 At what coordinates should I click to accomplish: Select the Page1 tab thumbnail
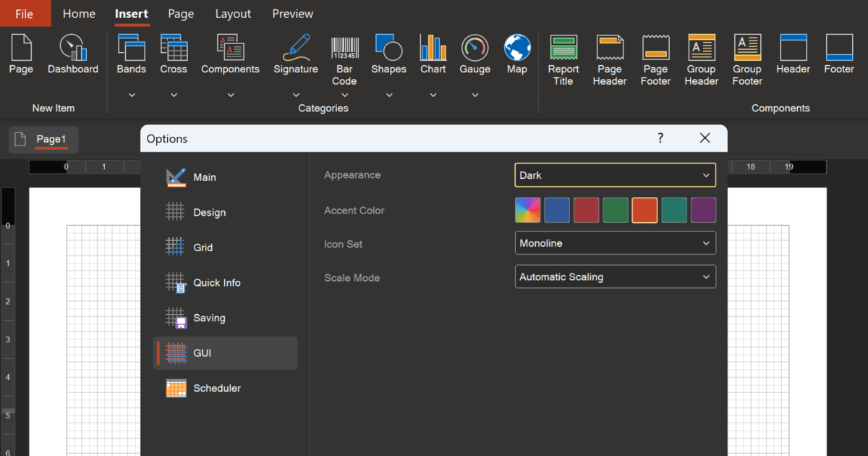tap(43, 140)
